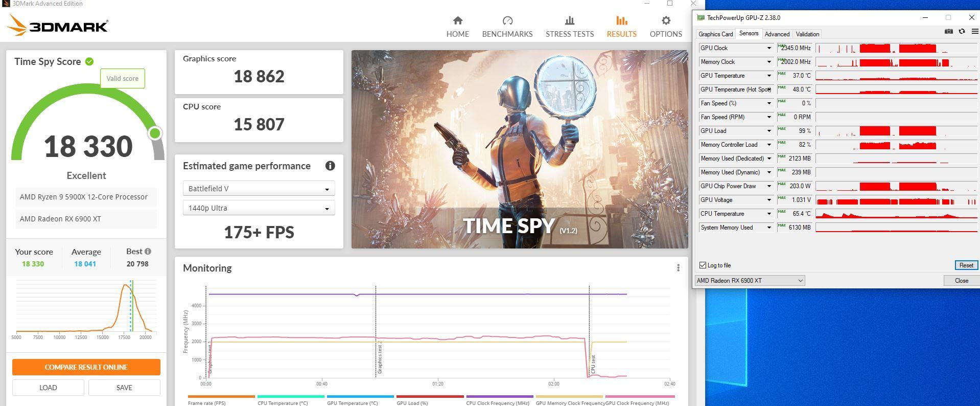Image resolution: width=980 pixels, height=406 pixels.
Task: Expand Fan Speed (%) sensor dropdown
Action: tap(768, 103)
